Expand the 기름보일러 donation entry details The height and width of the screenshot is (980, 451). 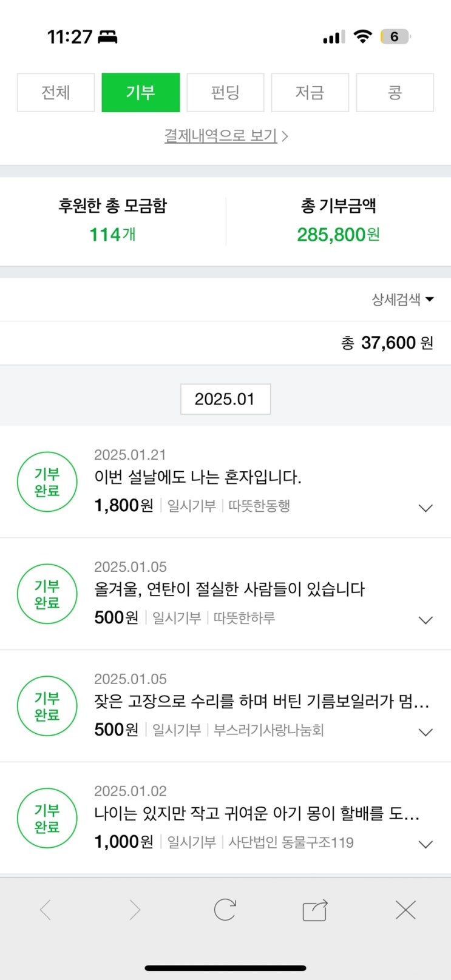click(426, 733)
